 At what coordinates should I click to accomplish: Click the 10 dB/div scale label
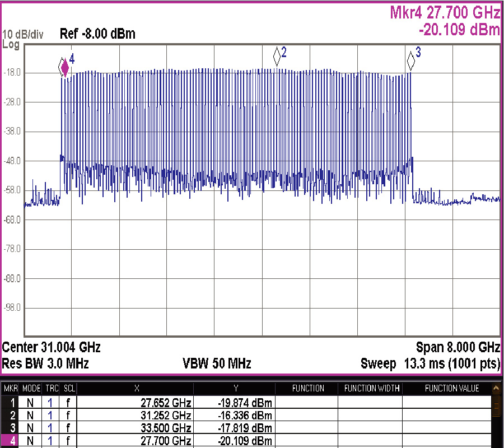24,34
